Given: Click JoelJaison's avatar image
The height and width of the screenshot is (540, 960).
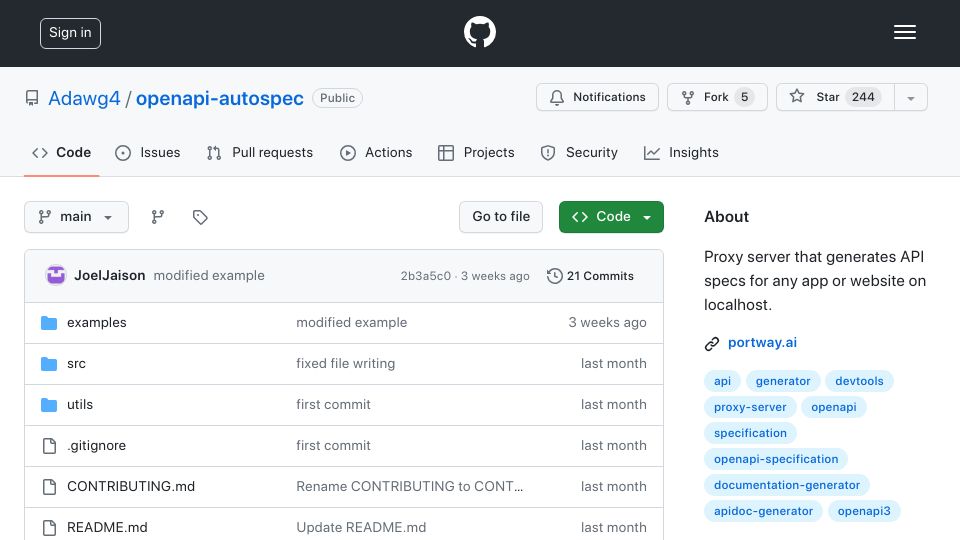Looking at the screenshot, I should click(x=56, y=276).
